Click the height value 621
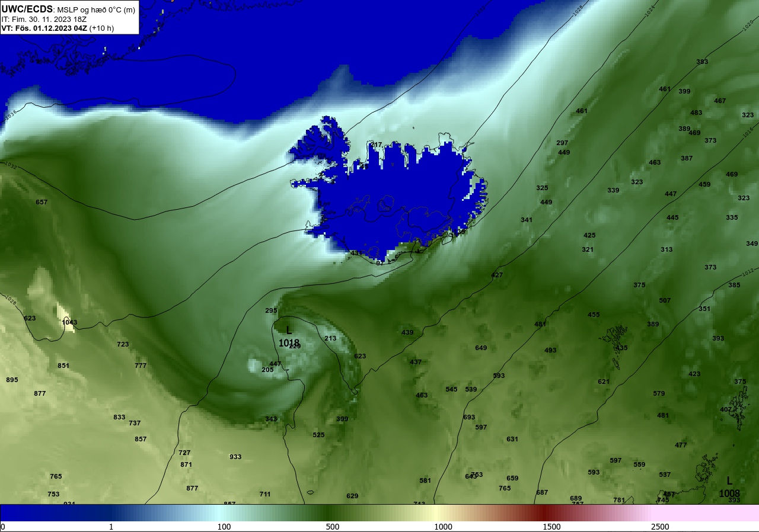Viewport: 759px width, 532px height. (604, 382)
